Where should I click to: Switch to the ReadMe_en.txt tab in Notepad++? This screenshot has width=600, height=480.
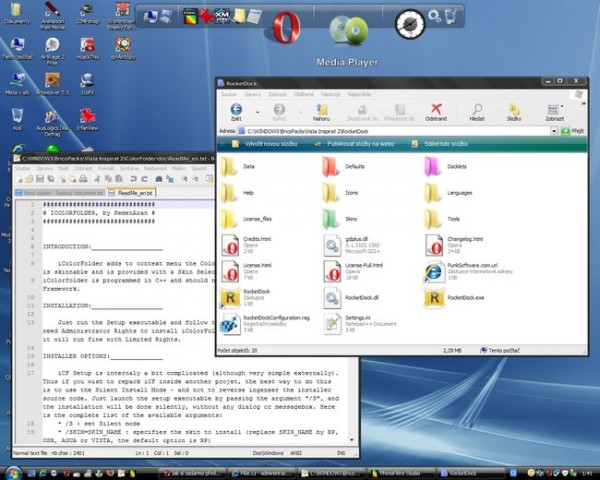[x=131, y=193]
